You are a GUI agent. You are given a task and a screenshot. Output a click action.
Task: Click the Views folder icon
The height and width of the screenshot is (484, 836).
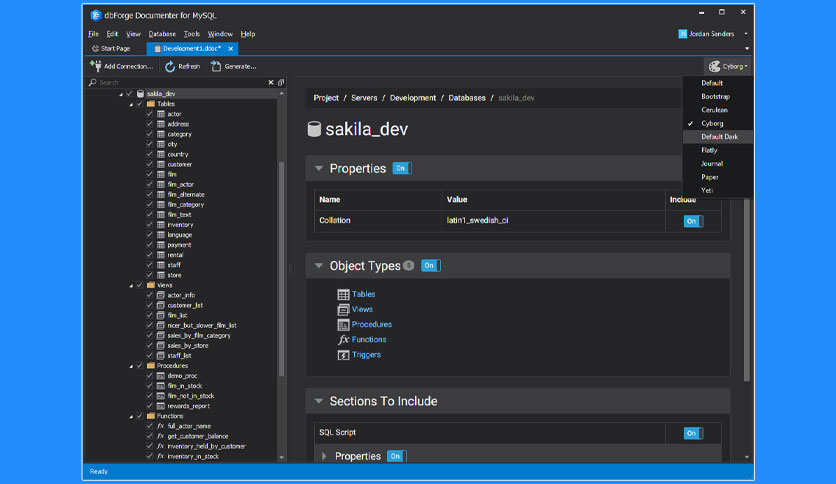[151, 285]
